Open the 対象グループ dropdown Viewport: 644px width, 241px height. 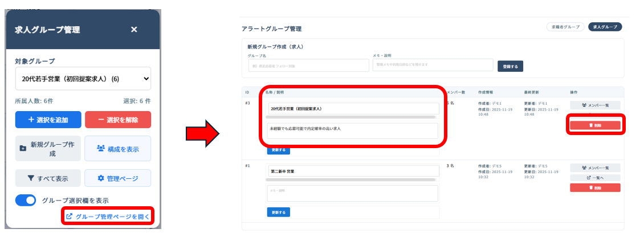pos(83,79)
